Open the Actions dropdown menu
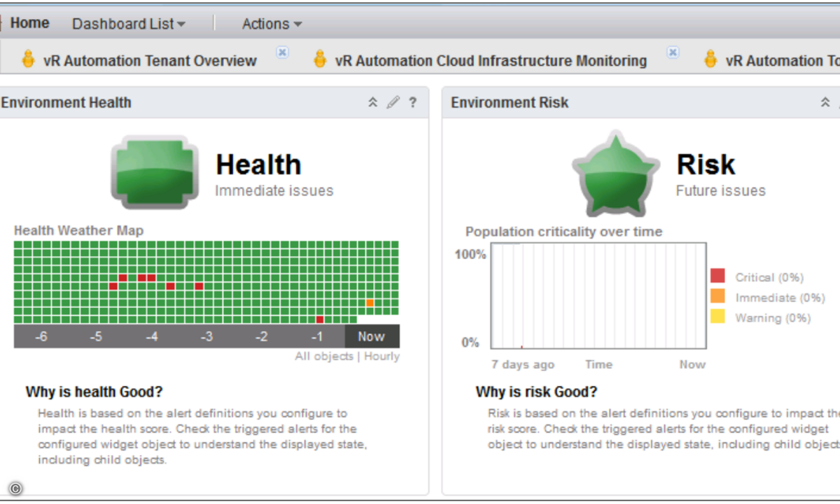The image size is (840, 504). click(272, 24)
